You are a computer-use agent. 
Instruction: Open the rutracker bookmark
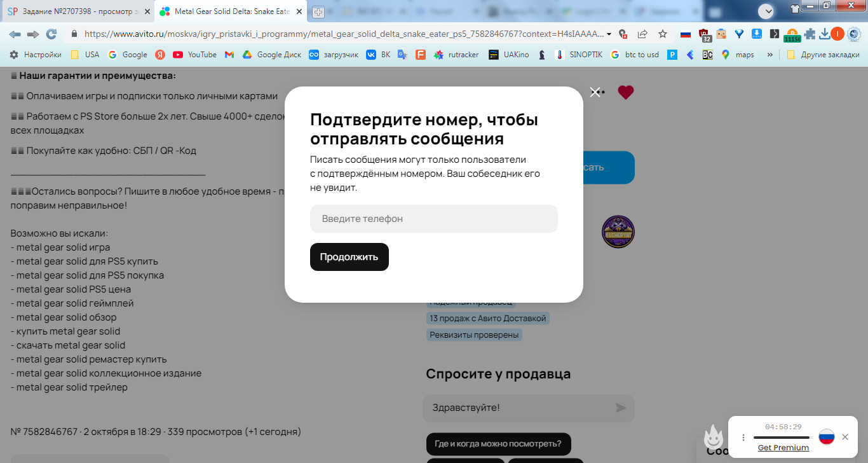(456, 55)
